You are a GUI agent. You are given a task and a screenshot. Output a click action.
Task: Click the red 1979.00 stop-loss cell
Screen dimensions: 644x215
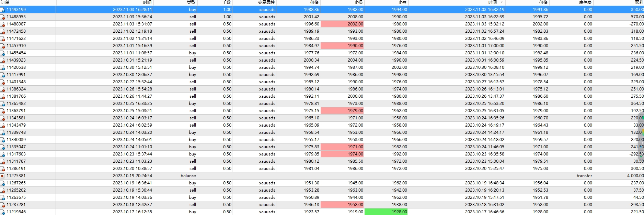click(342, 111)
